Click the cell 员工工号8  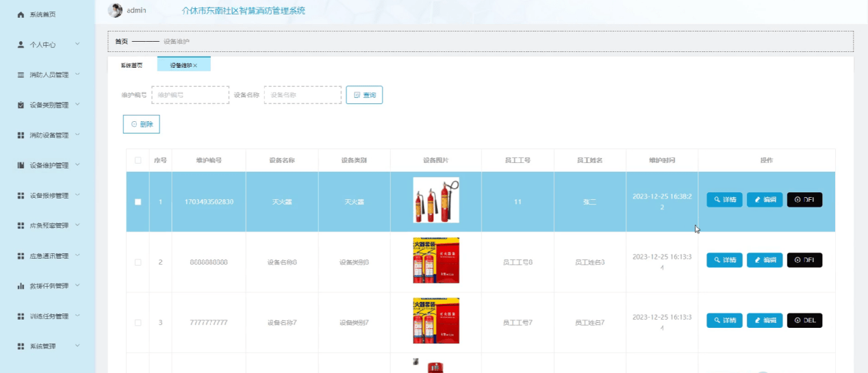click(518, 262)
